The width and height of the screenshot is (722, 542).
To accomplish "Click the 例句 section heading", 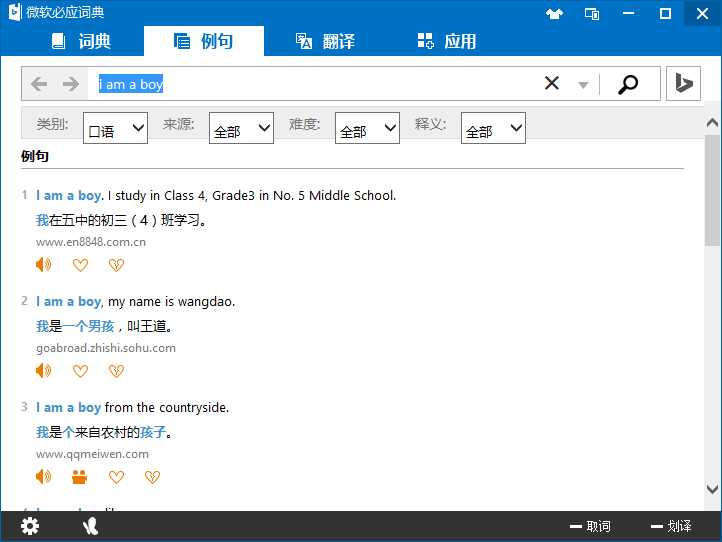I will pyautogui.click(x=35, y=156).
